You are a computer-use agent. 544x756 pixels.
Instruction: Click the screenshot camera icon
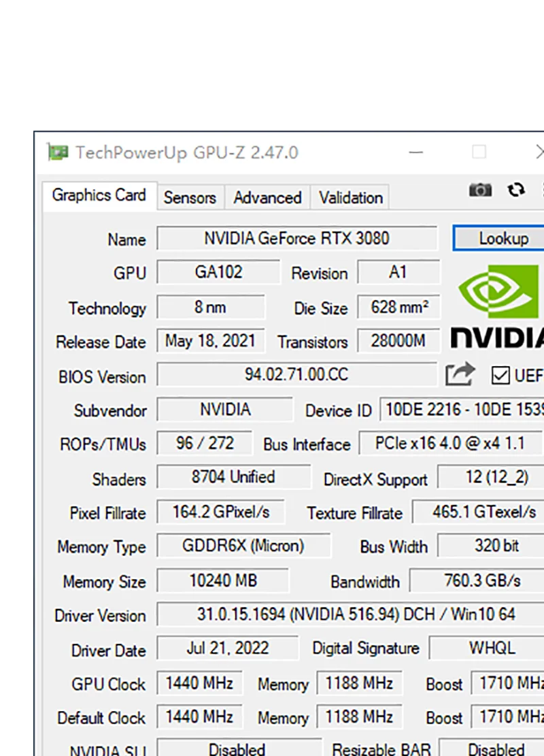coord(480,190)
